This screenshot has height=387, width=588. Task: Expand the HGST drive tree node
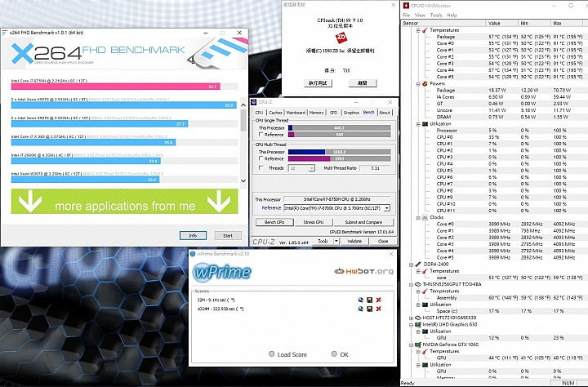(412, 318)
